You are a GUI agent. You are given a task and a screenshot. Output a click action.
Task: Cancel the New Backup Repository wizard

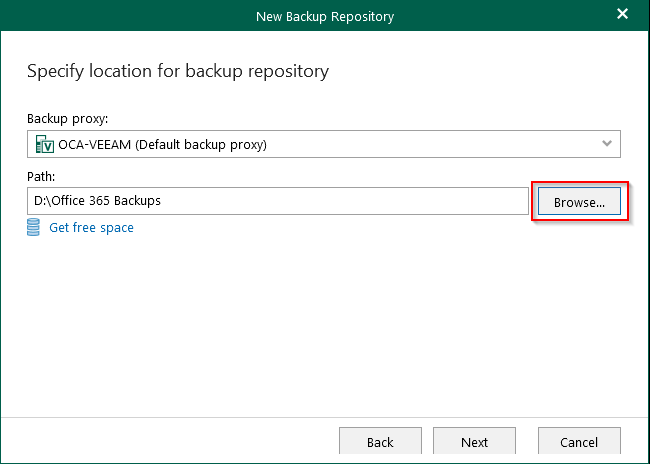tap(579, 441)
